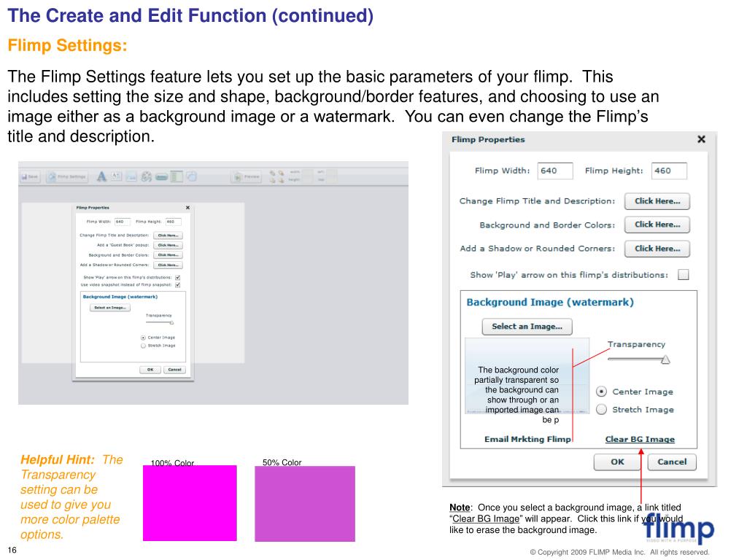Screen dimensions: 747x560
Task: Click Select an Image button in small dialog
Action: click(110, 308)
